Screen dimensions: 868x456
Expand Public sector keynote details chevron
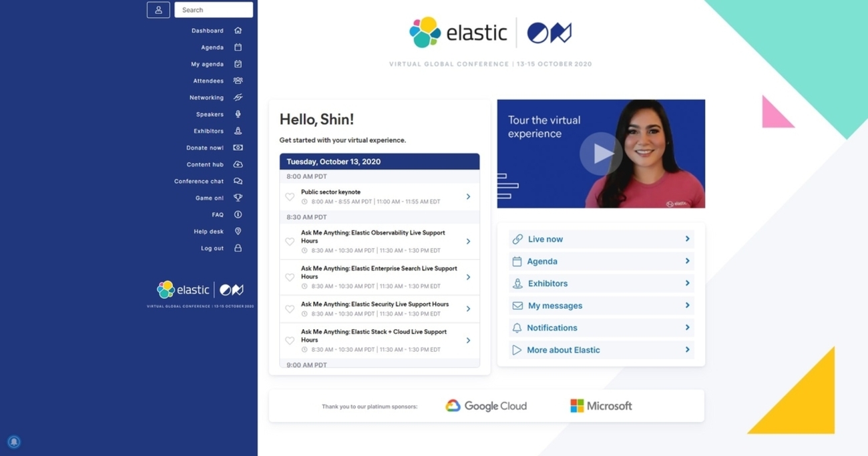[x=468, y=197]
